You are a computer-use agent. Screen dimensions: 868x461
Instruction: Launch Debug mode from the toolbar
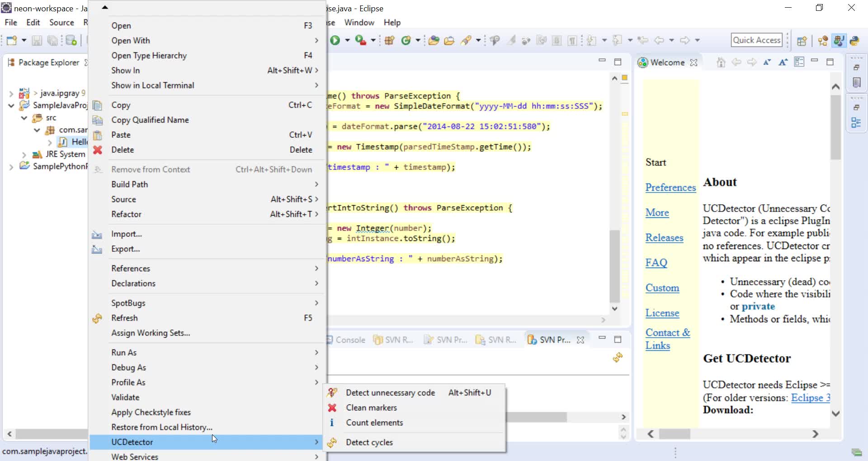361,40
